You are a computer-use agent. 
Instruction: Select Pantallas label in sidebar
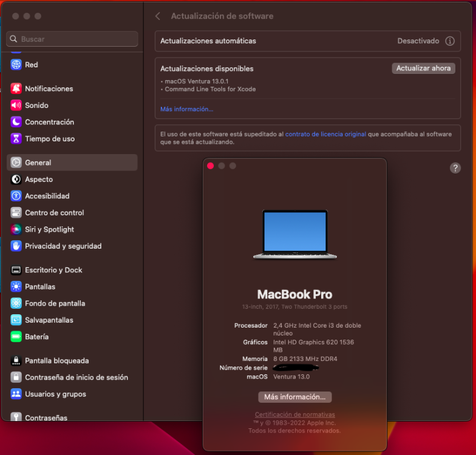[40, 287]
